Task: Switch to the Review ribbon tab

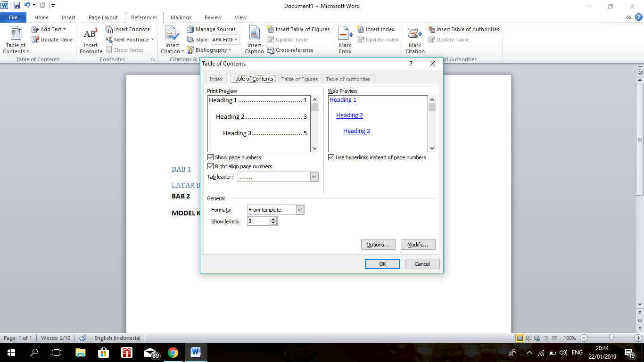Action: point(213,17)
